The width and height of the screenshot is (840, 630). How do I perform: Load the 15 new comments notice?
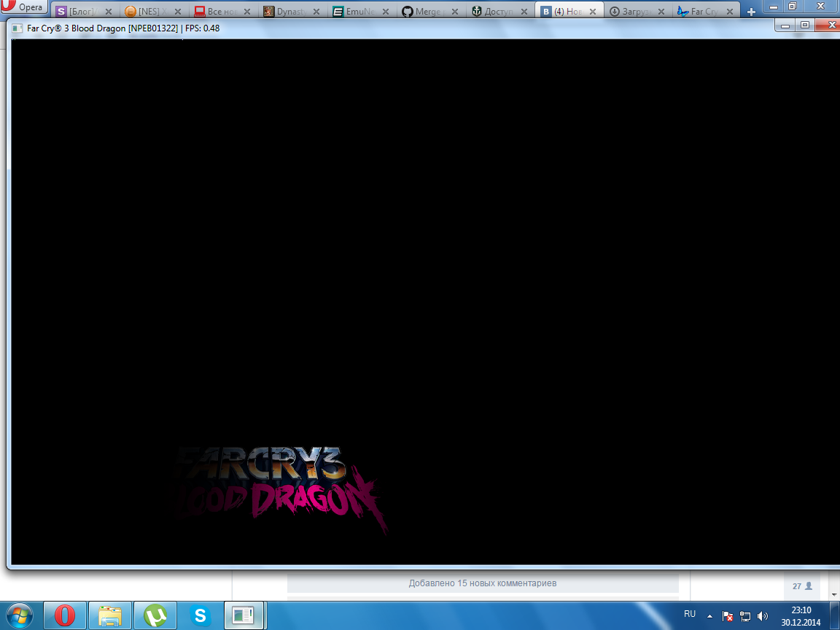482,583
